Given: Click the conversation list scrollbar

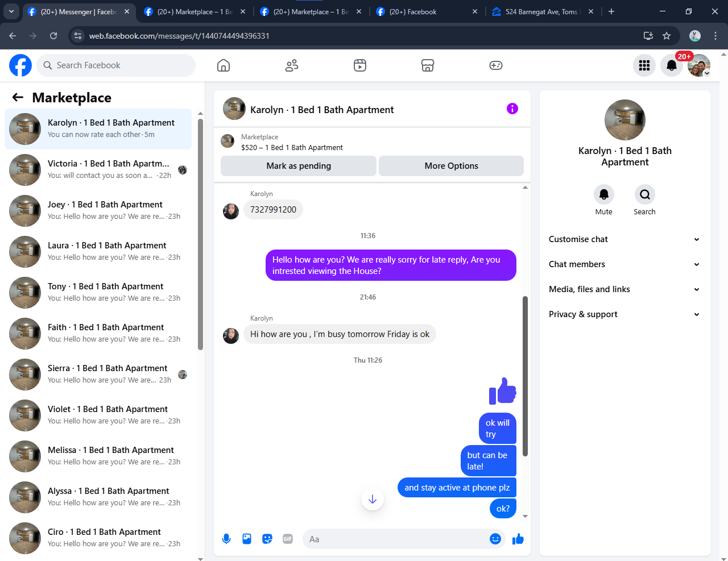Looking at the screenshot, I should 200,234.
